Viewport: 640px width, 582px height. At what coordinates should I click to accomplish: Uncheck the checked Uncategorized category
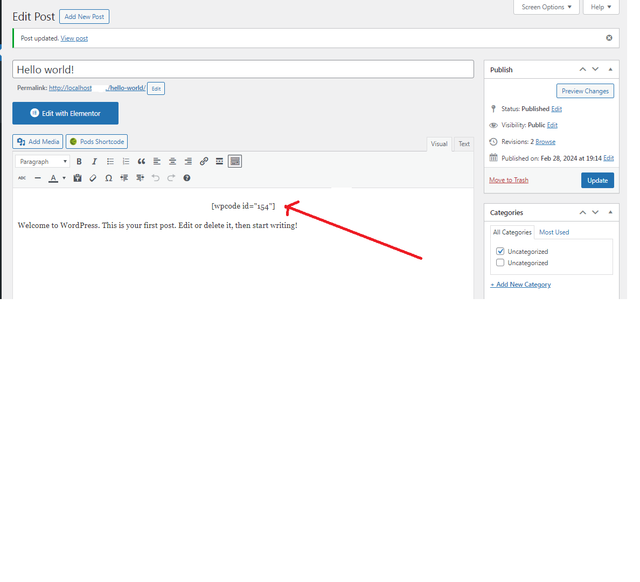click(x=500, y=251)
